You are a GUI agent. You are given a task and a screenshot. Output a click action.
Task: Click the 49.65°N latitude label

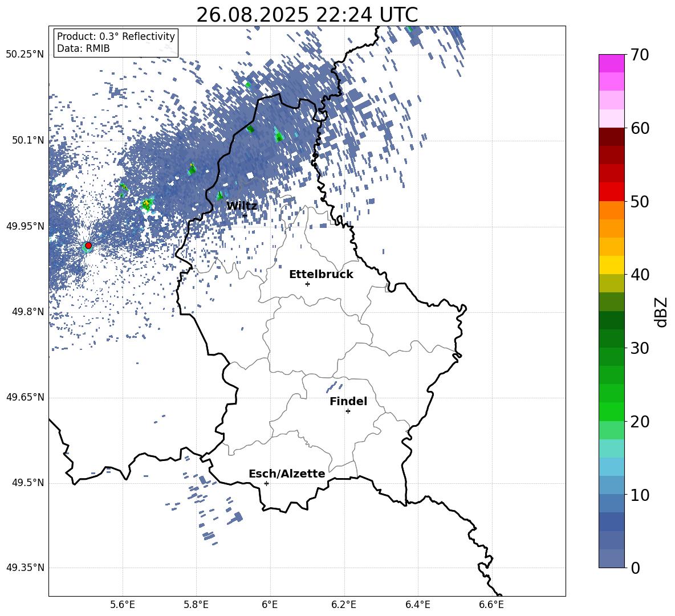click(x=26, y=397)
